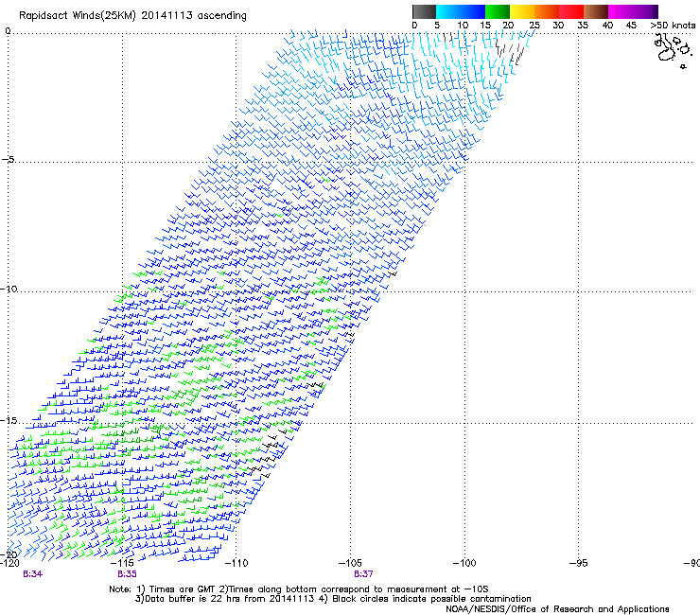Click the red 30-35 knots color band
This screenshot has width=700, height=615.
point(571,11)
